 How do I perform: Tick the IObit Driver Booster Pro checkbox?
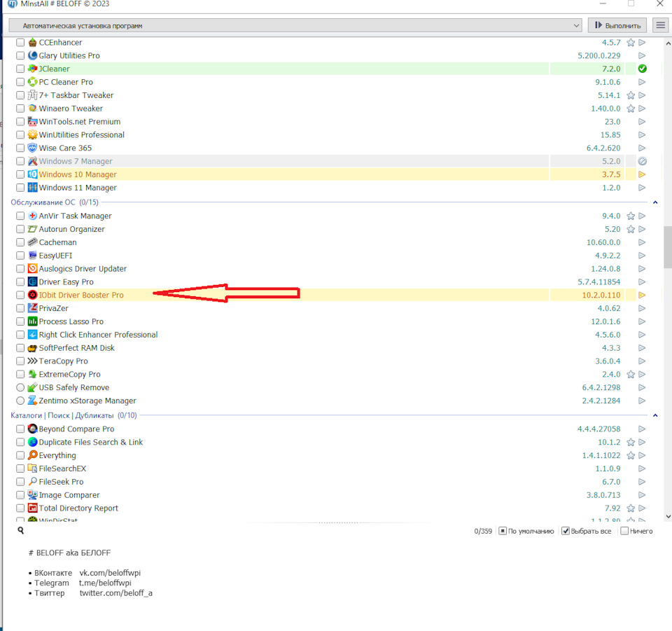point(20,295)
